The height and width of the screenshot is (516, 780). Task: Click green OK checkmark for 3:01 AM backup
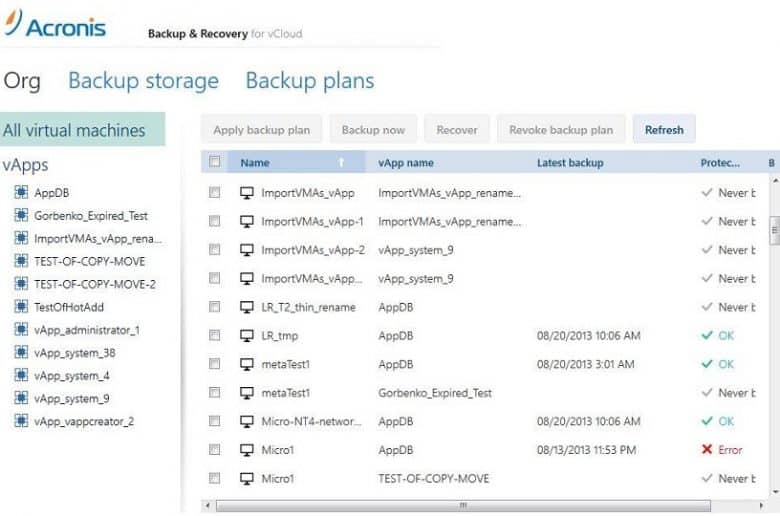pyautogui.click(x=706, y=364)
